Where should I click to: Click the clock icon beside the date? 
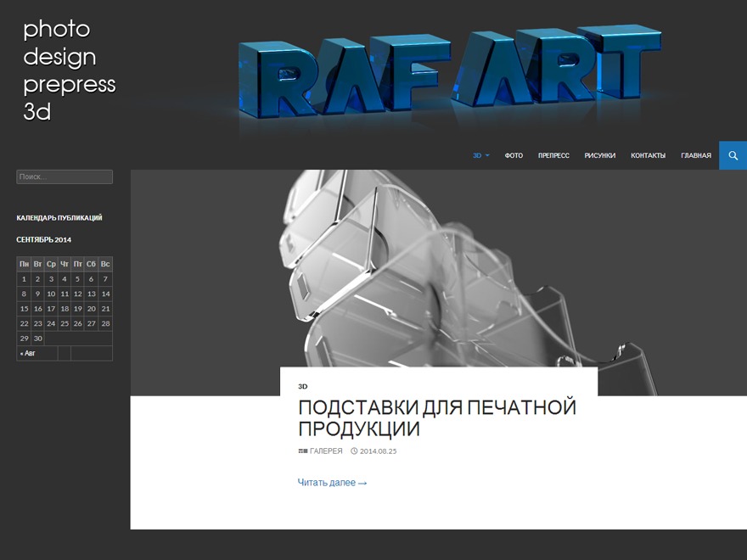pyautogui.click(x=354, y=451)
